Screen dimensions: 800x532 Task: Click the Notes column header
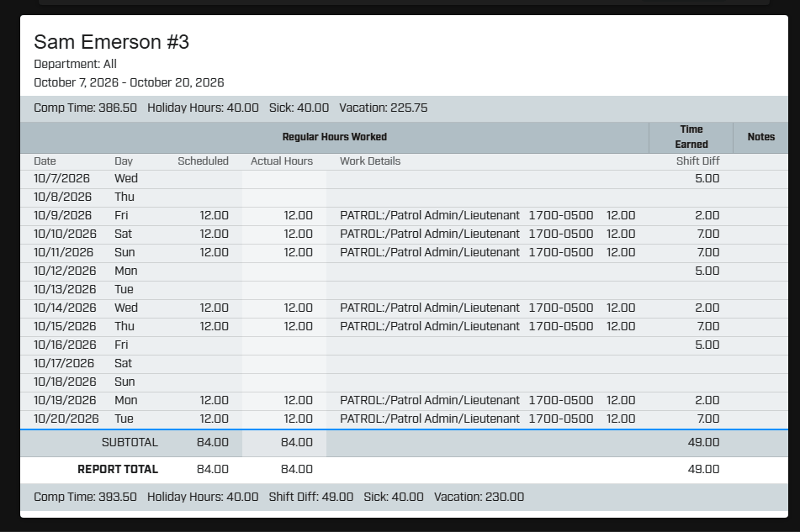coord(760,137)
